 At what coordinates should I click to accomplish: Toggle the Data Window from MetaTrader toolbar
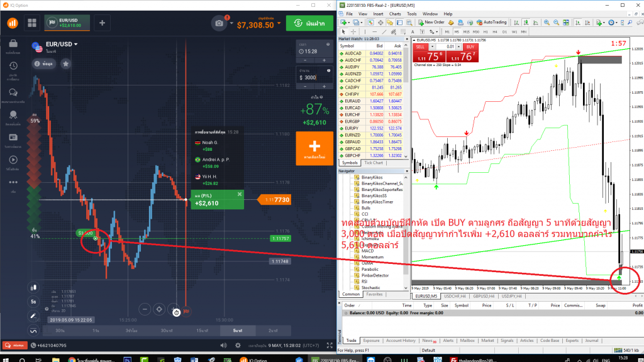point(380,23)
